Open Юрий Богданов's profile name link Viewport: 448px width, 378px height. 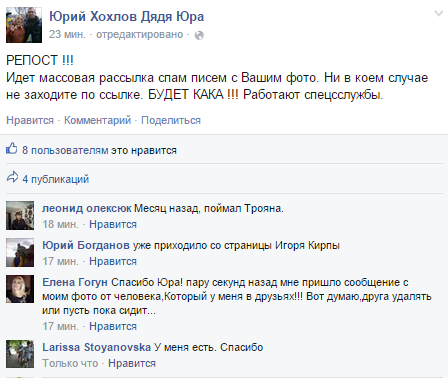[x=86, y=245]
